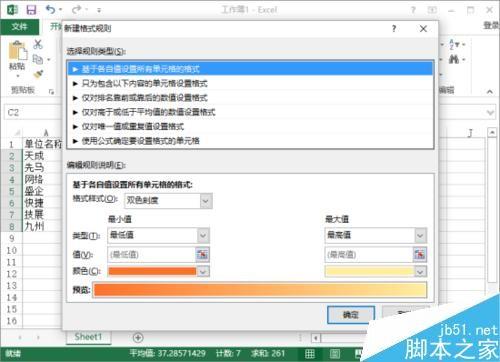Click the new sheet plus icon

[x=138, y=338]
